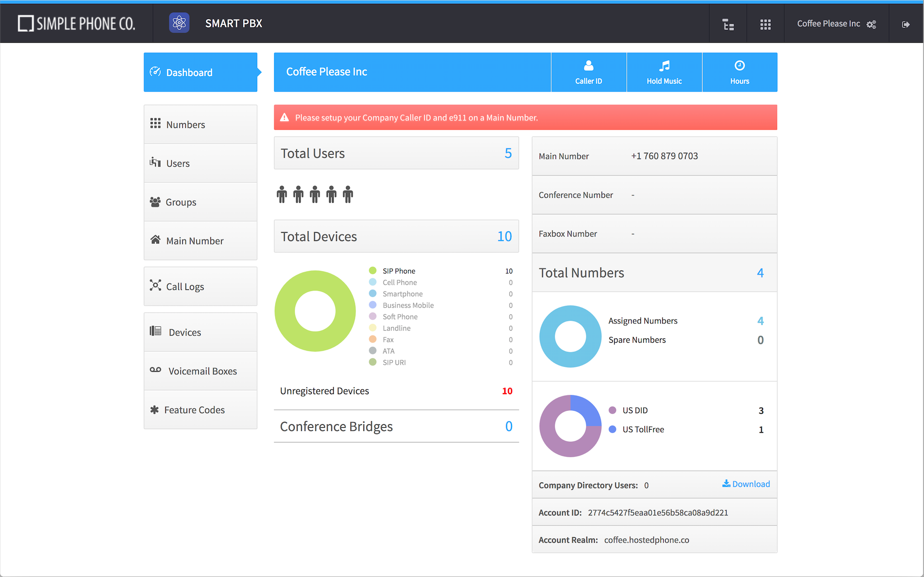This screenshot has height=577, width=924.
Task: Click the Company Directory Users label
Action: tap(588, 485)
